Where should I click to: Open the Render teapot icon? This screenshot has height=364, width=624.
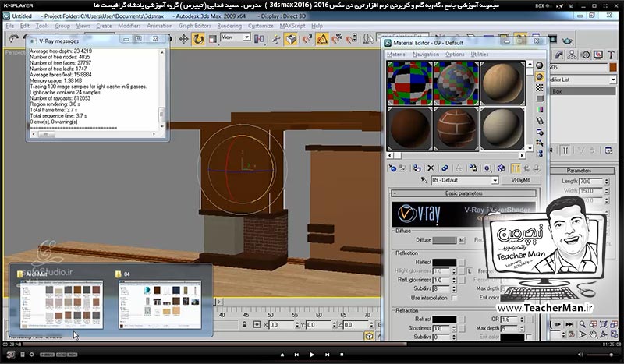(568, 40)
